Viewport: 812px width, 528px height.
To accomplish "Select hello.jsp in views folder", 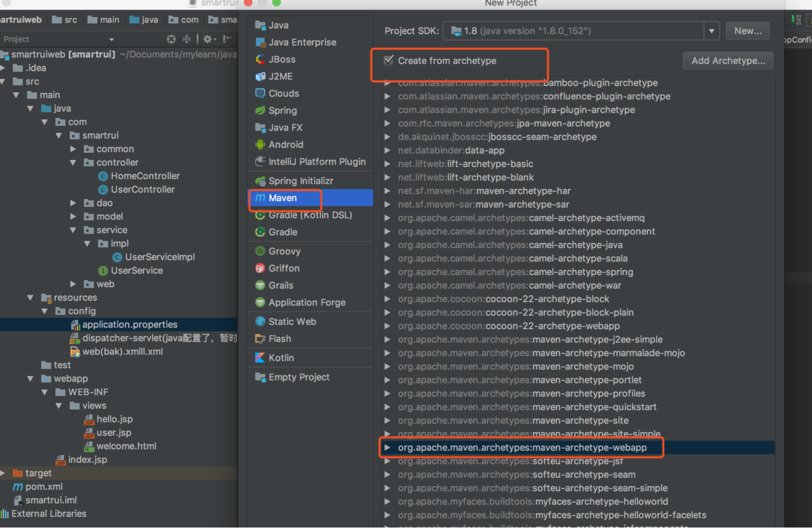I will pos(109,419).
